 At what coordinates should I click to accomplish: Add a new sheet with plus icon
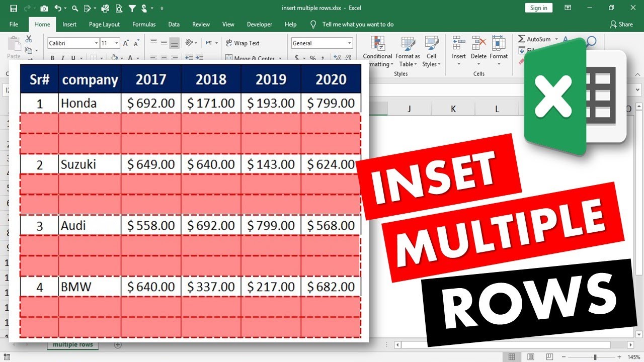[x=118, y=345]
